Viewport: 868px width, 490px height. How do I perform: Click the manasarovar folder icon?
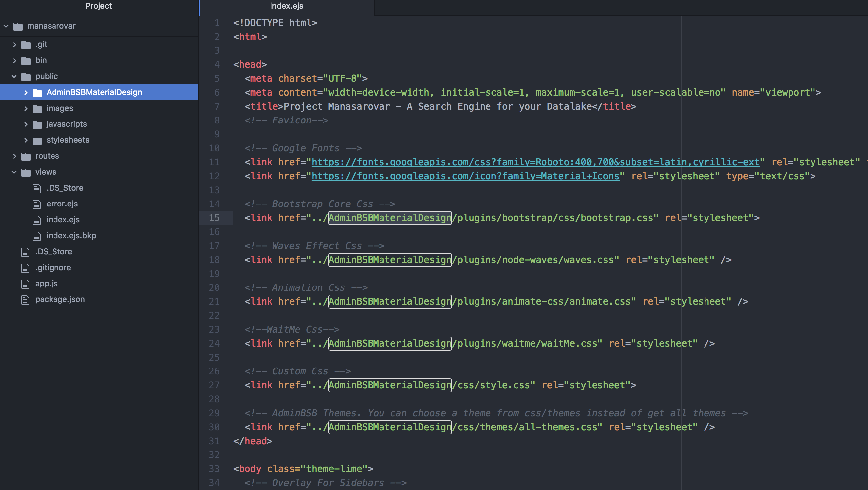[x=18, y=26]
